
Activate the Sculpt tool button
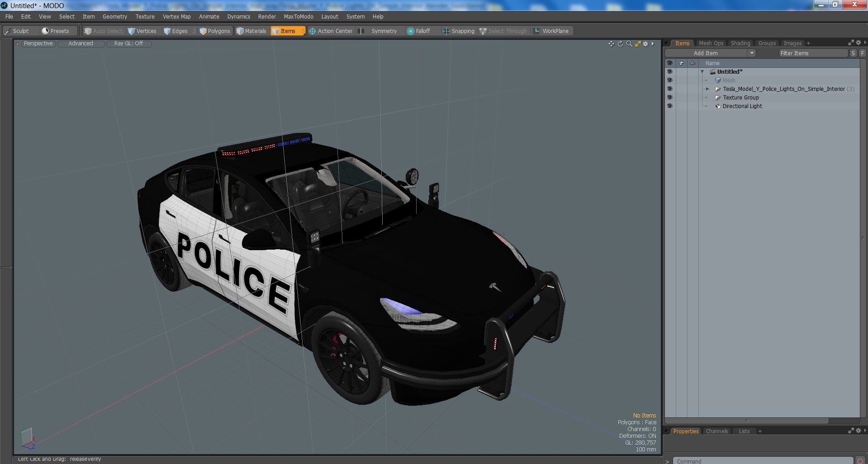click(17, 31)
